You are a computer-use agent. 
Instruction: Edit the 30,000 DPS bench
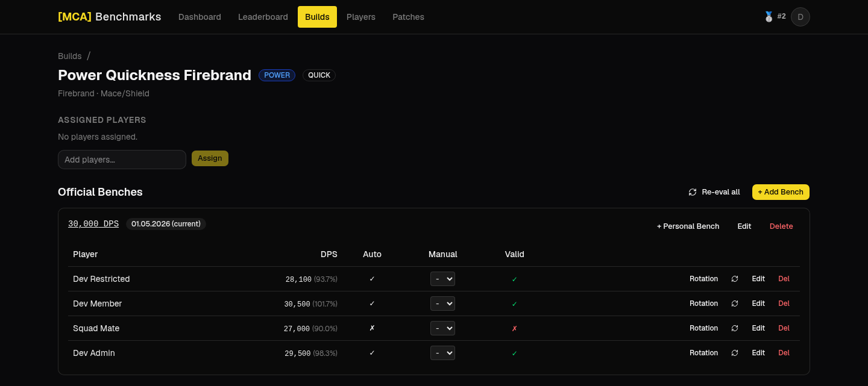tap(744, 226)
